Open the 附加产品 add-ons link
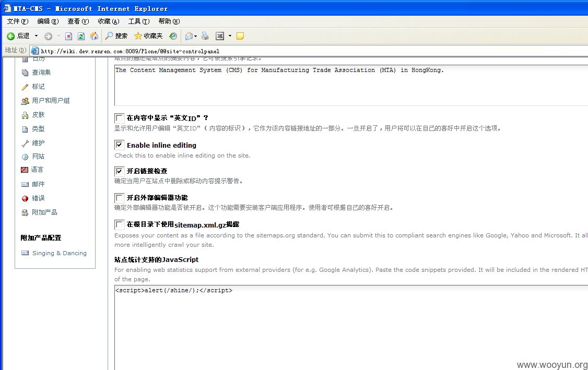The width and height of the screenshot is (588, 370). click(44, 212)
